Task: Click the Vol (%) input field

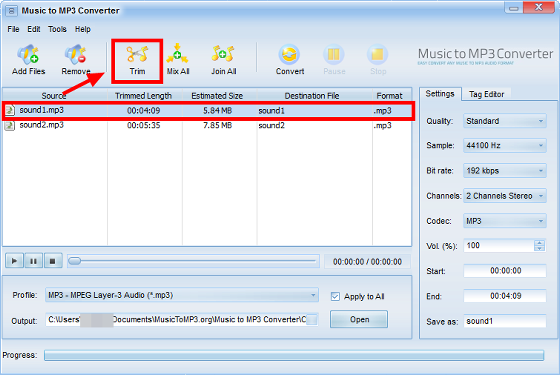Action: pyautogui.click(x=499, y=245)
